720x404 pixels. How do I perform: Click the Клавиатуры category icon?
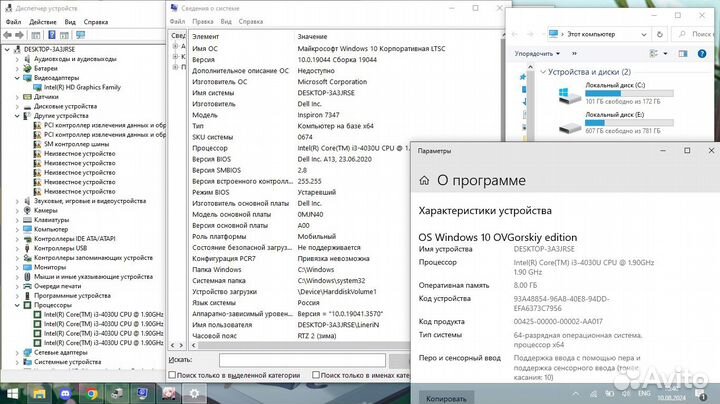click(x=28, y=220)
